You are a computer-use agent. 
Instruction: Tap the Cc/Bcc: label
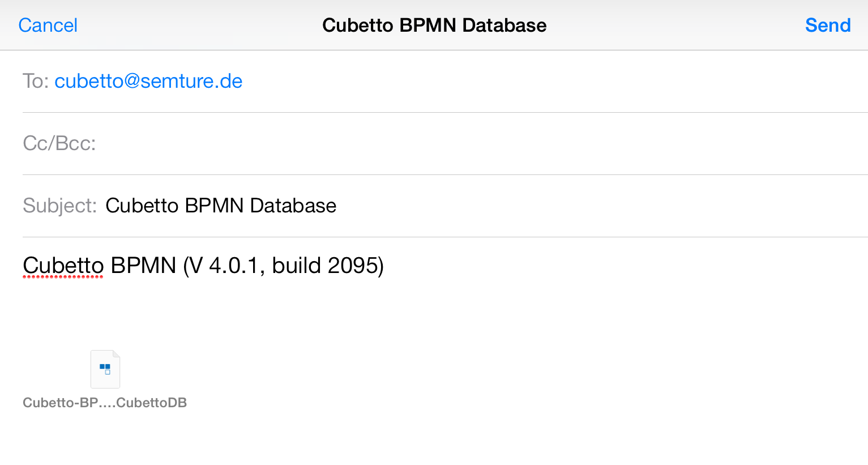(59, 143)
